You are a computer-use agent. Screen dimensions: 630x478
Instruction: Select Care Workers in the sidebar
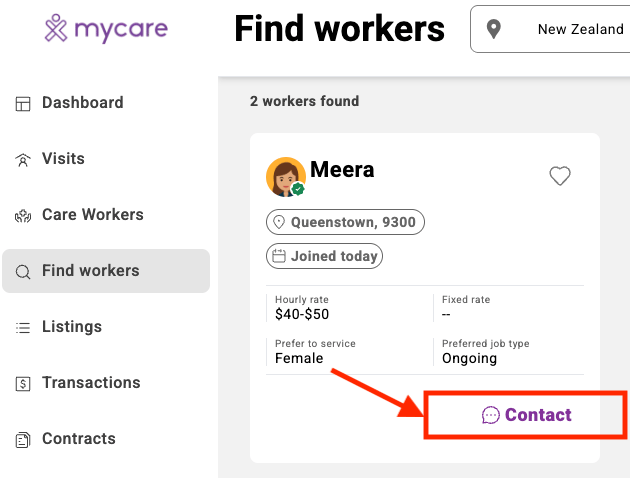93,215
